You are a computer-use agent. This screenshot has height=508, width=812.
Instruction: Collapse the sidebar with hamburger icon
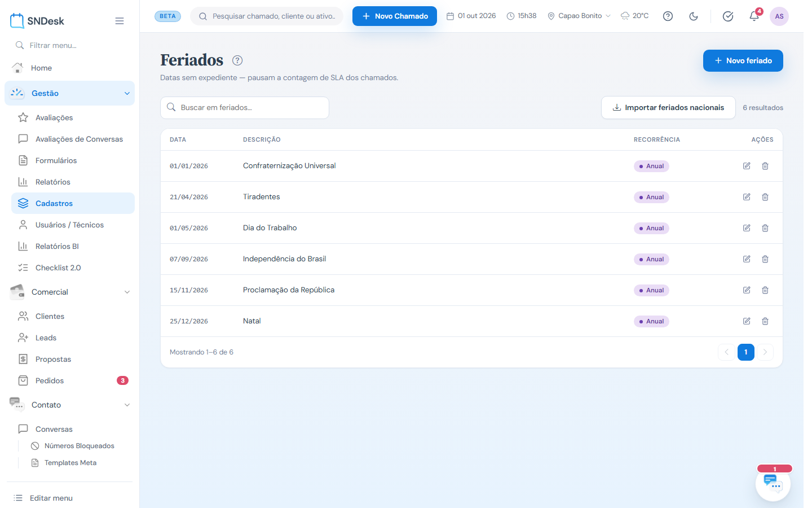pos(120,21)
